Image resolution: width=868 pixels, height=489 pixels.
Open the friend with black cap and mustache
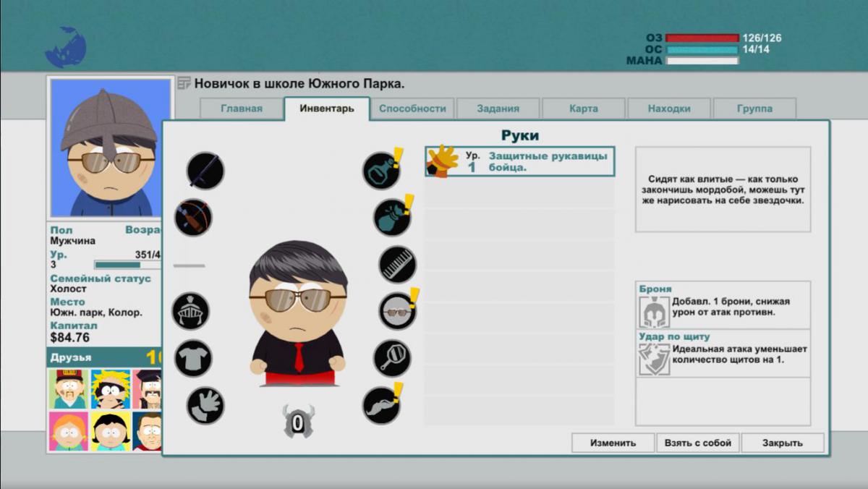(x=148, y=389)
